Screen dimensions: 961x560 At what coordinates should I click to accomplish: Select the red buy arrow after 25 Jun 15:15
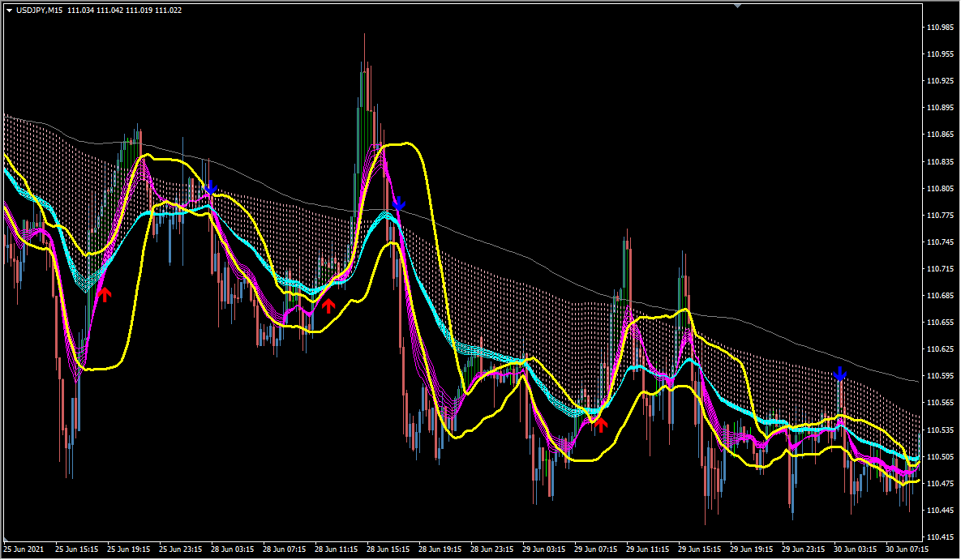[105, 295]
